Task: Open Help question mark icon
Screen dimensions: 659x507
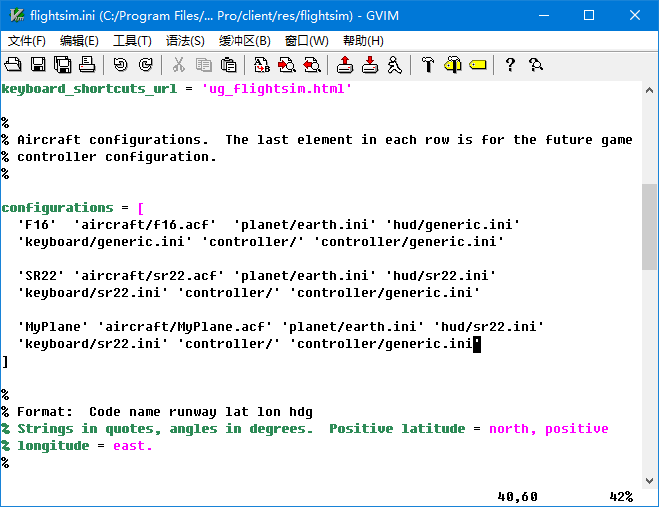Action: tap(510, 65)
